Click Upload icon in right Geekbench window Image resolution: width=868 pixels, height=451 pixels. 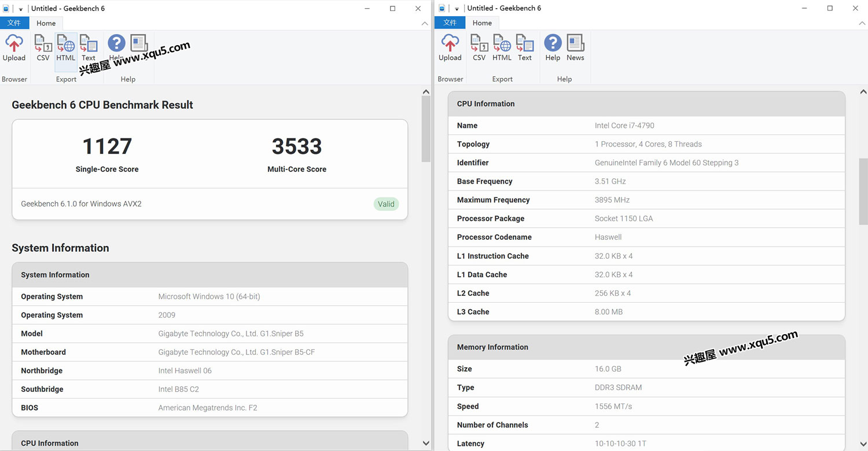coord(450,48)
